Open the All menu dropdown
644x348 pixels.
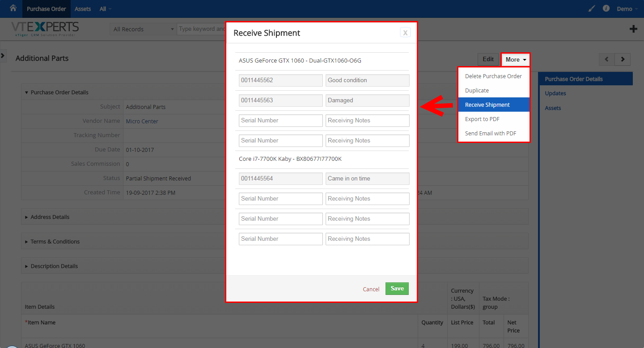point(106,9)
